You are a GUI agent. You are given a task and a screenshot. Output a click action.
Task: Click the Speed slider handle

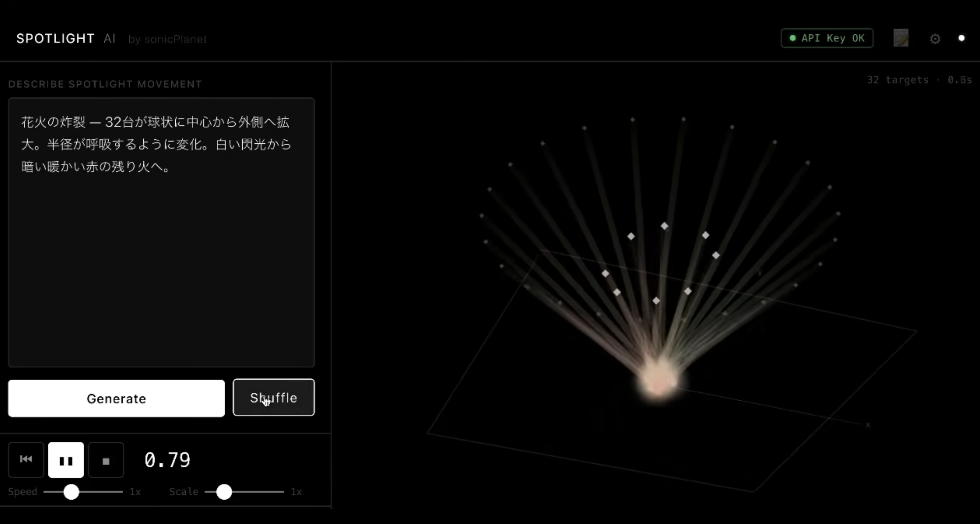[71, 492]
